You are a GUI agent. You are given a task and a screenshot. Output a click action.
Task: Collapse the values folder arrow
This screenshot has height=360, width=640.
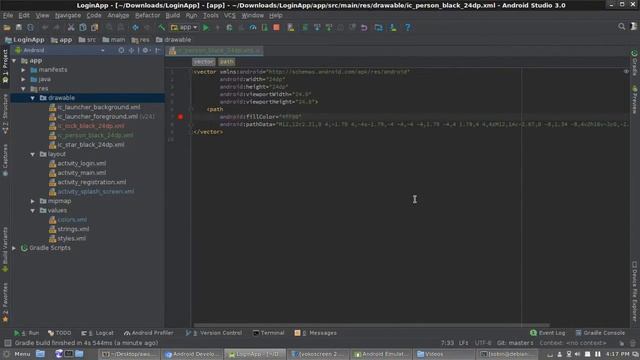(x=33, y=211)
